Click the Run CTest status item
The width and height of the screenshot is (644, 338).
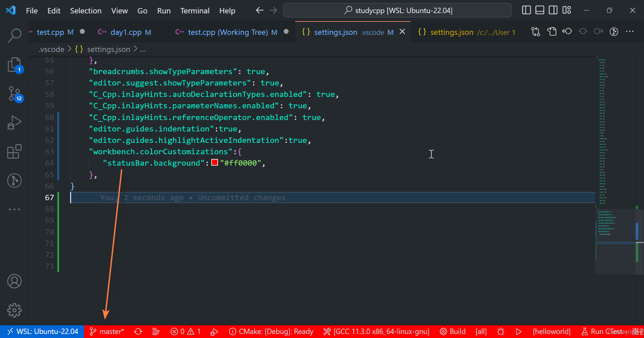coord(602,332)
